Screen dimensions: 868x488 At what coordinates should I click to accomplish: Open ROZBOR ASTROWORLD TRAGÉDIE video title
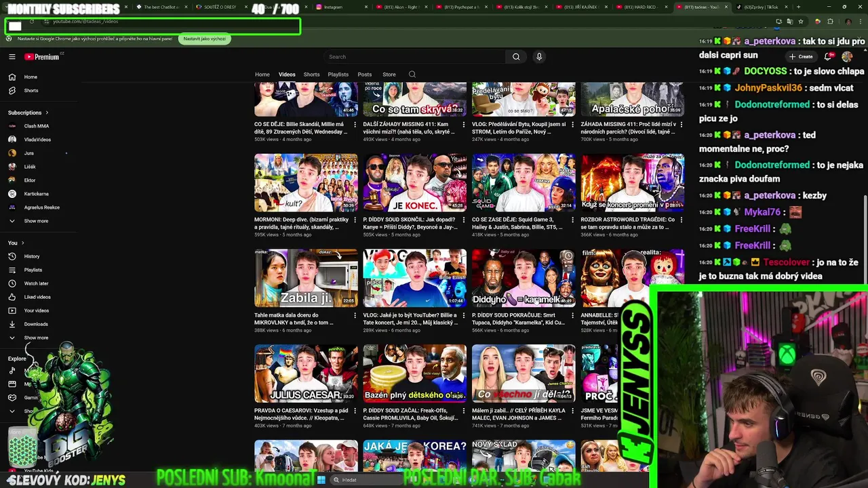click(628, 224)
